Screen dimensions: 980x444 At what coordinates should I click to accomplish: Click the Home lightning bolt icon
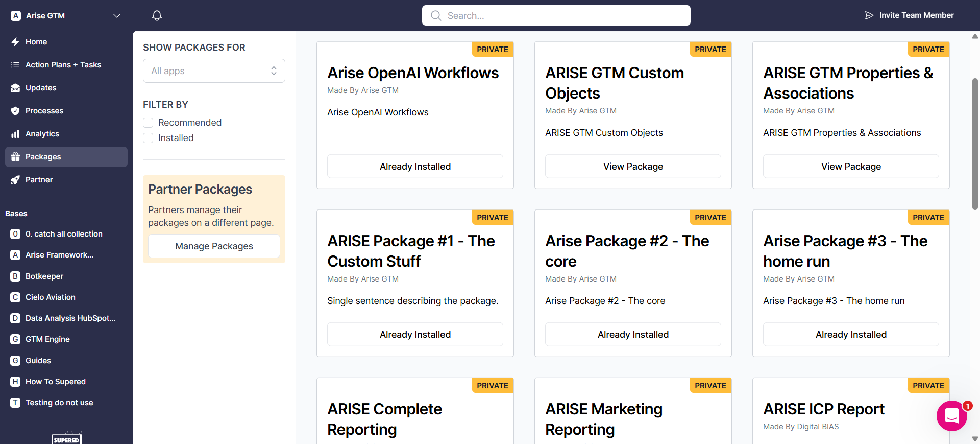tap(15, 42)
